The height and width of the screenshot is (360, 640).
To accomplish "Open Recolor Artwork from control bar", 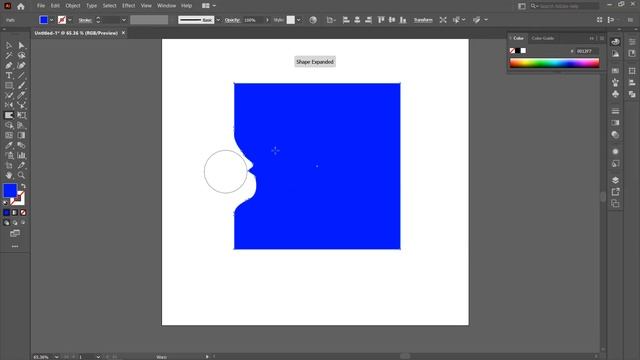I will coord(313,20).
